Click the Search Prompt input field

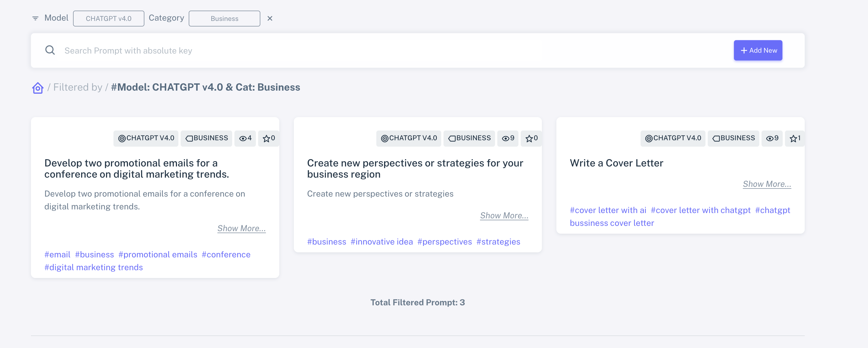tap(236, 50)
